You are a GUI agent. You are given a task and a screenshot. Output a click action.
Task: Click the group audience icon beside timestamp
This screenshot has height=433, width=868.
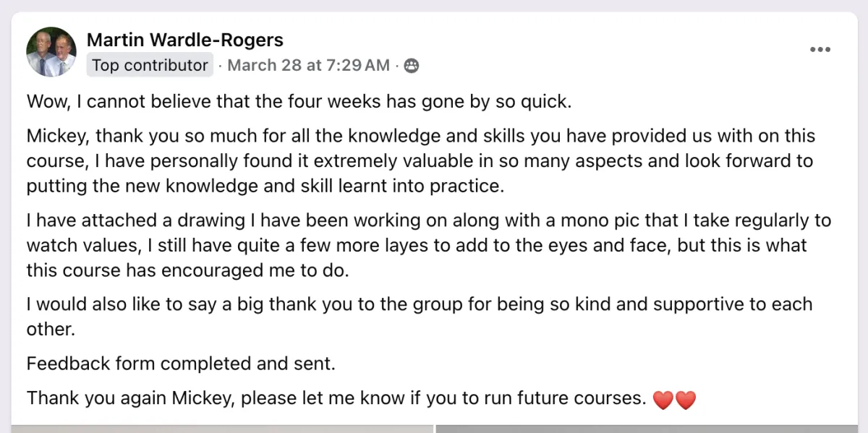[412, 66]
